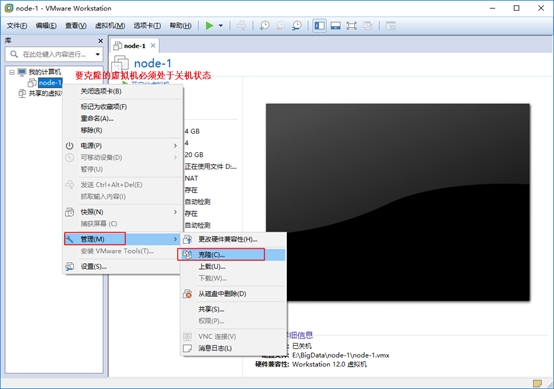The image size is (554, 389).
Task: Select node-1 in the library tree
Action: [x=50, y=83]
